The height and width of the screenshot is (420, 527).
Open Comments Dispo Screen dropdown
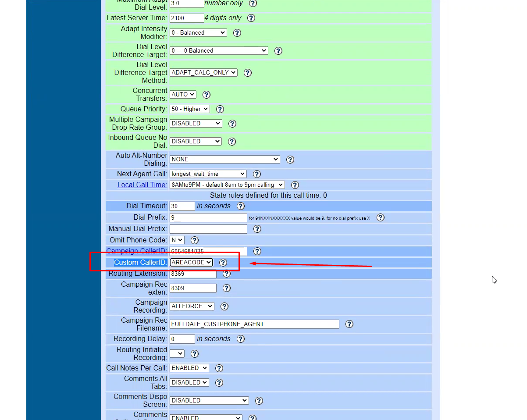[x=209, y=401]
